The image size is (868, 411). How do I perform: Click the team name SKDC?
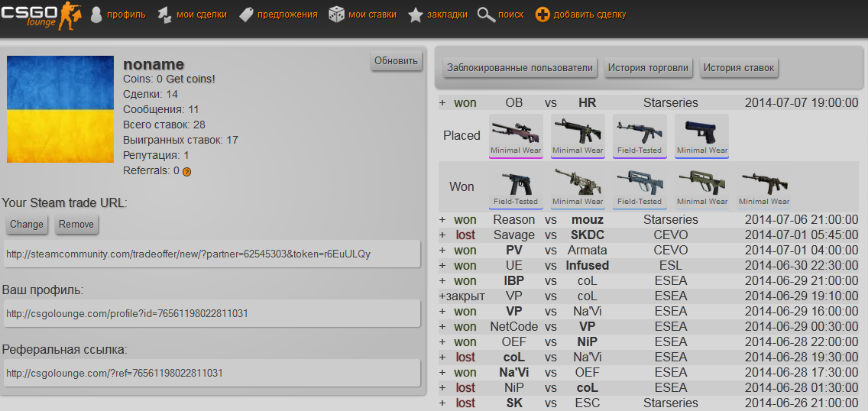pyautogui.click(x=588, y=235)
